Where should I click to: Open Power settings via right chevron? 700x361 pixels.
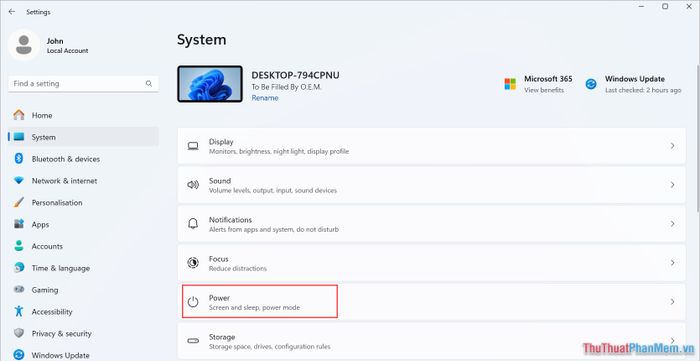[x=672, y=302]
